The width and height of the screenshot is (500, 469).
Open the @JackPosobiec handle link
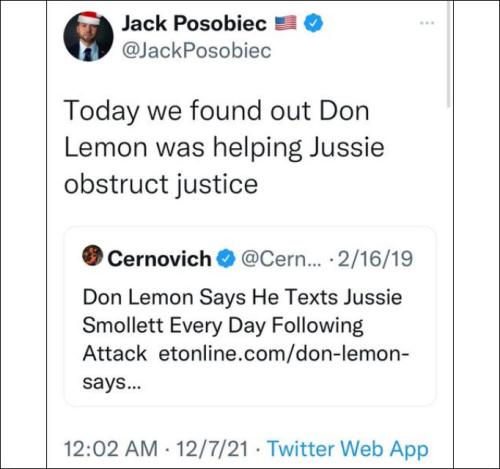click(197, 51)
